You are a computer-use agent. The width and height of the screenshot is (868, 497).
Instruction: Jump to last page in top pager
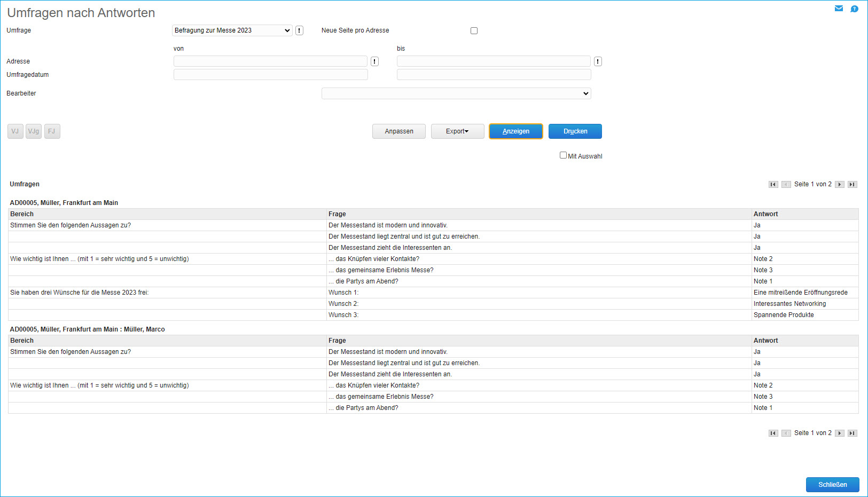point(853,184)
